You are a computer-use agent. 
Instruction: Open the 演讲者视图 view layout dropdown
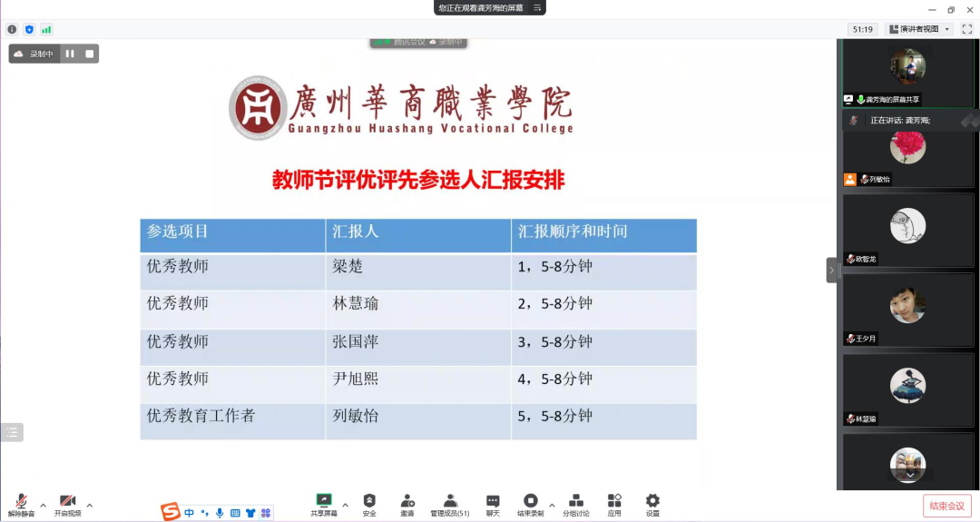(x=918, y=29)
